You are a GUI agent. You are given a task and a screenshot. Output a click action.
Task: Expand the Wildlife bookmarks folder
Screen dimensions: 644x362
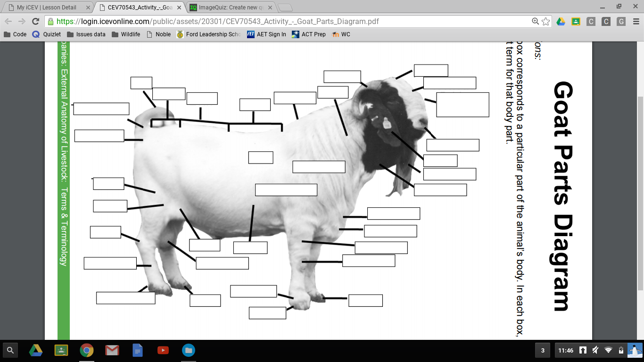126,34
